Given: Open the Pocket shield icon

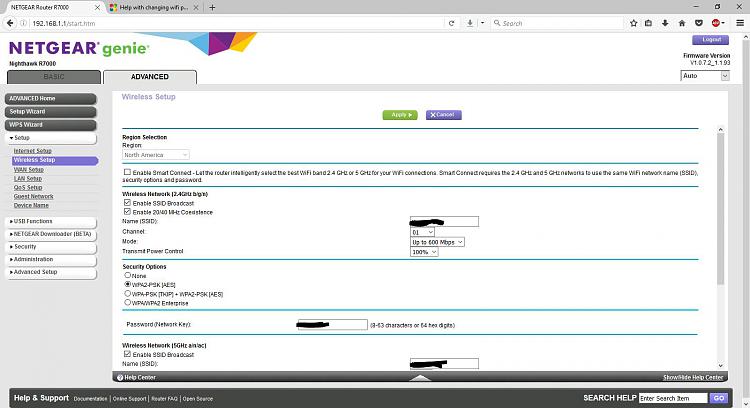Looking at the screenshot, I should (699, 23).
